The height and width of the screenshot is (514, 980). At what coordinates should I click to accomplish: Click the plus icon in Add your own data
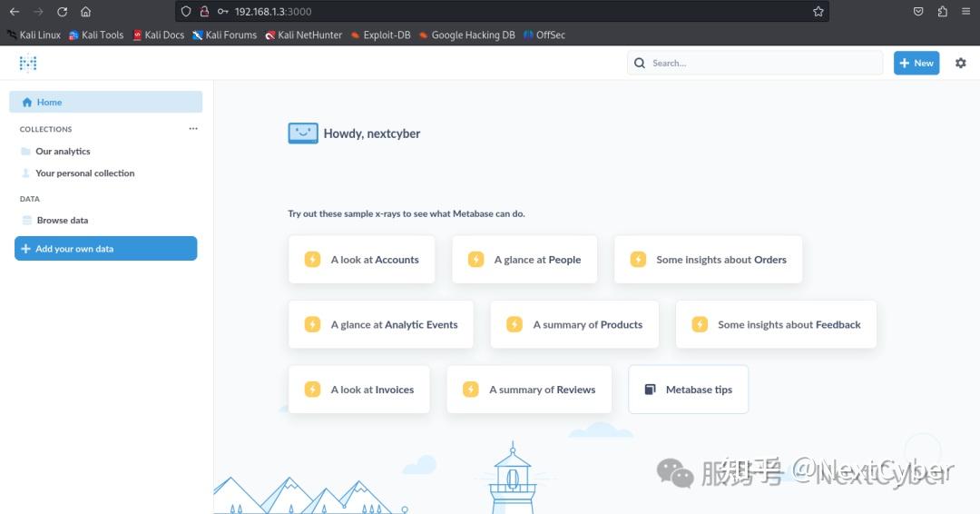pos(25,248)
